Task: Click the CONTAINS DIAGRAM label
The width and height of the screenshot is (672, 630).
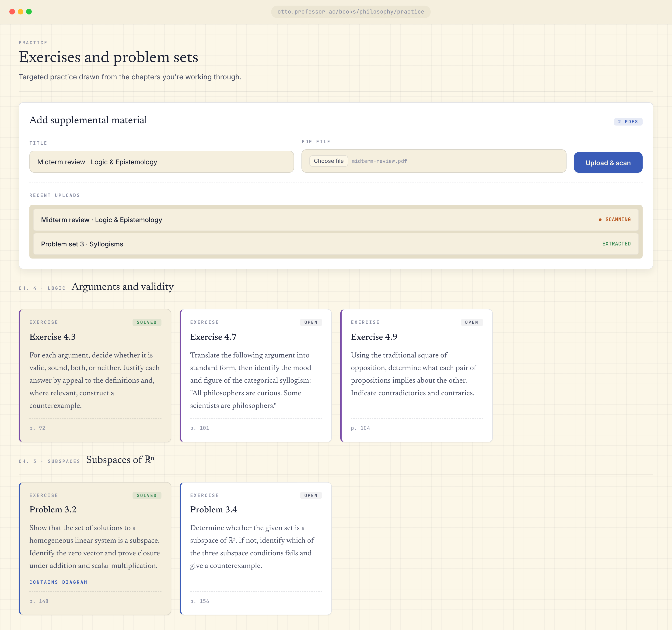Action: tap(58, 582)
